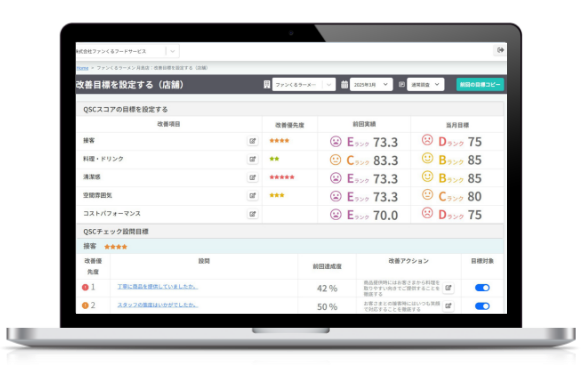The height and width of the screenshot is (366, 584).
Task: Click the 料理・ドリンク monthly target B rank 85
Action: 452,160
